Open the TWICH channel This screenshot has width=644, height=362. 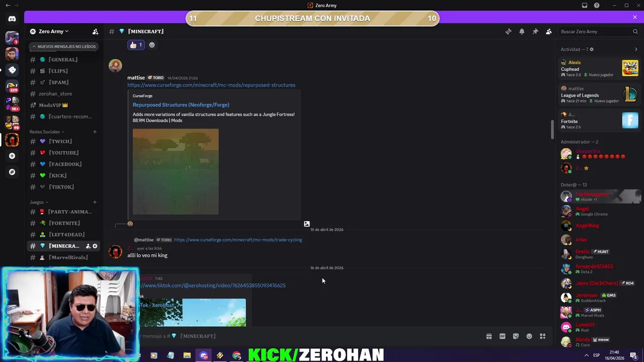tap(63, 141)
